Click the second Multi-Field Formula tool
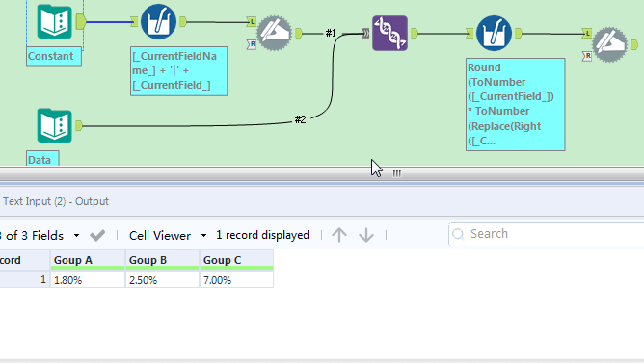The image size is (644, 363). point(495,34)
